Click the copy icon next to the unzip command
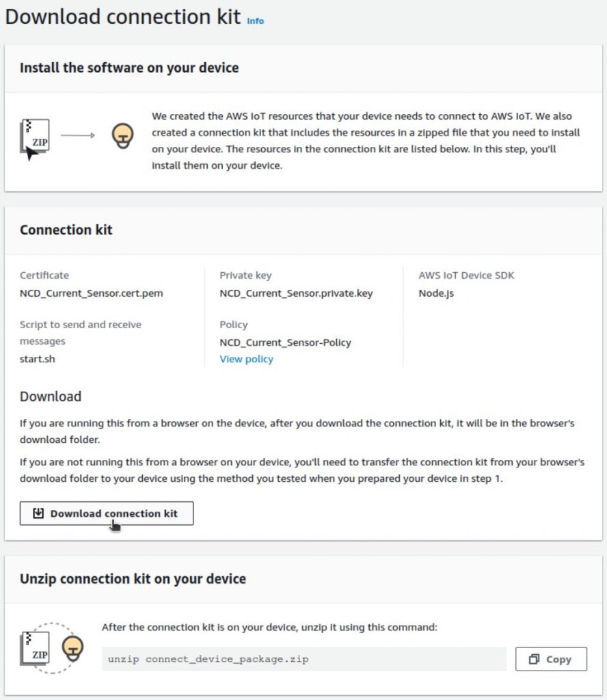Screen dimensions: 607x700 click(535, 659)
